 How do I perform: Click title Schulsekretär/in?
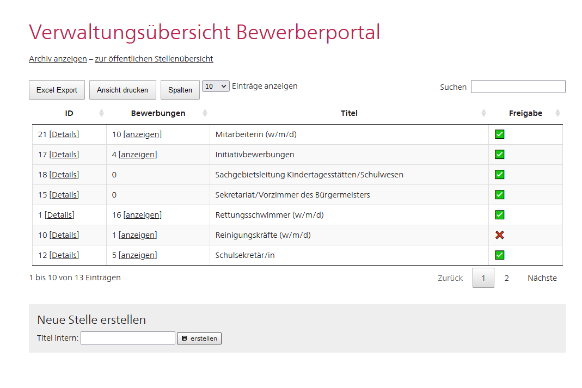click(245, 255)
